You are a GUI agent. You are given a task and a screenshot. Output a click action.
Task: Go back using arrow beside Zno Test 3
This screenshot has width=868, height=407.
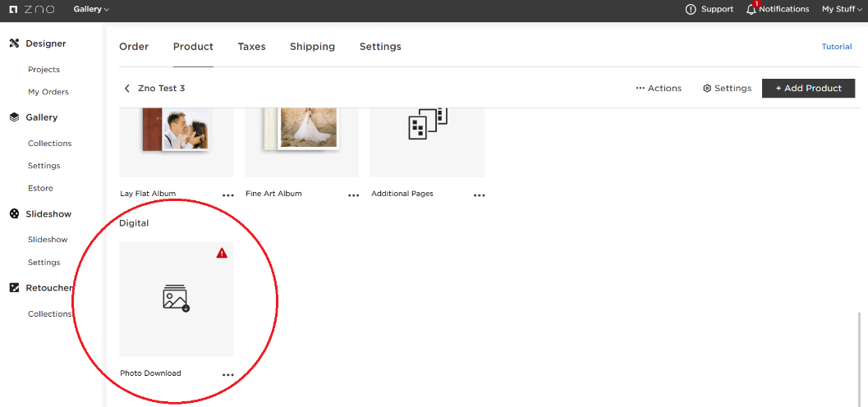pos(126,89)
